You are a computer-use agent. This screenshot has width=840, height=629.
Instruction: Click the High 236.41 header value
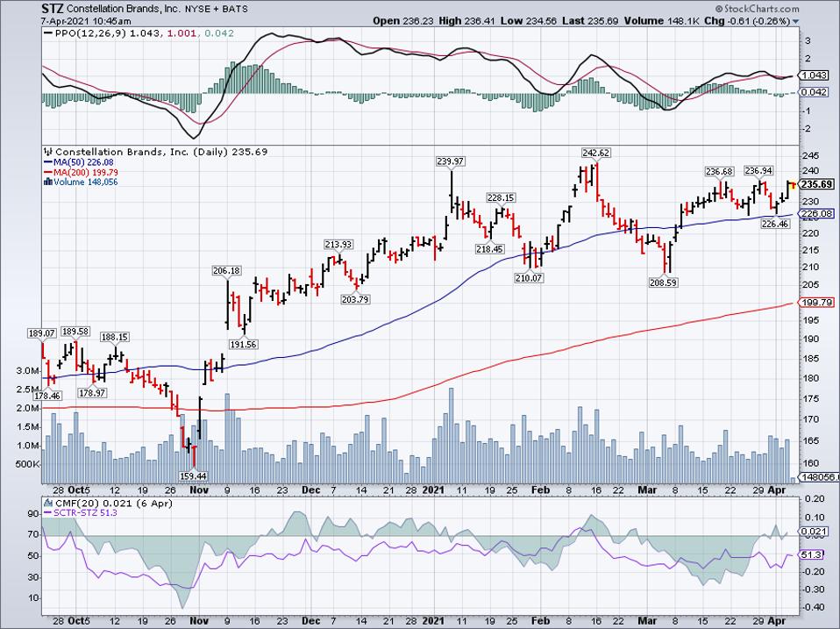tap(467, 21)
